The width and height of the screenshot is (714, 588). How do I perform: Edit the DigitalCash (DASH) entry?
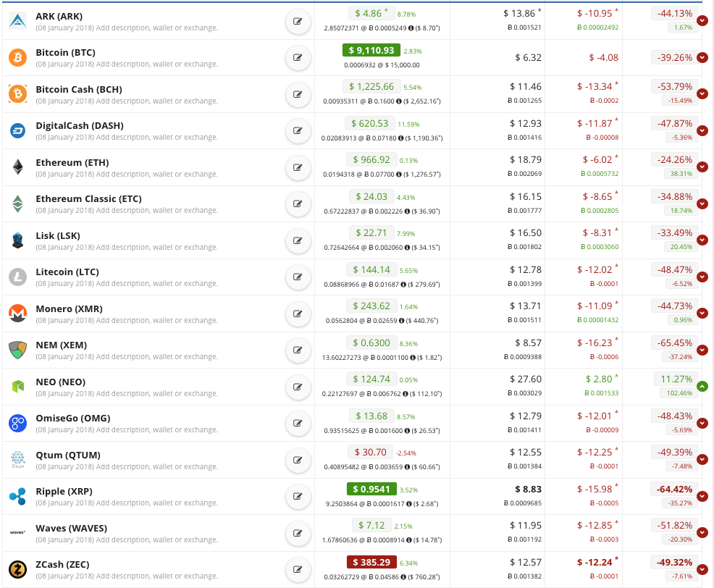(x=298, y=131)
